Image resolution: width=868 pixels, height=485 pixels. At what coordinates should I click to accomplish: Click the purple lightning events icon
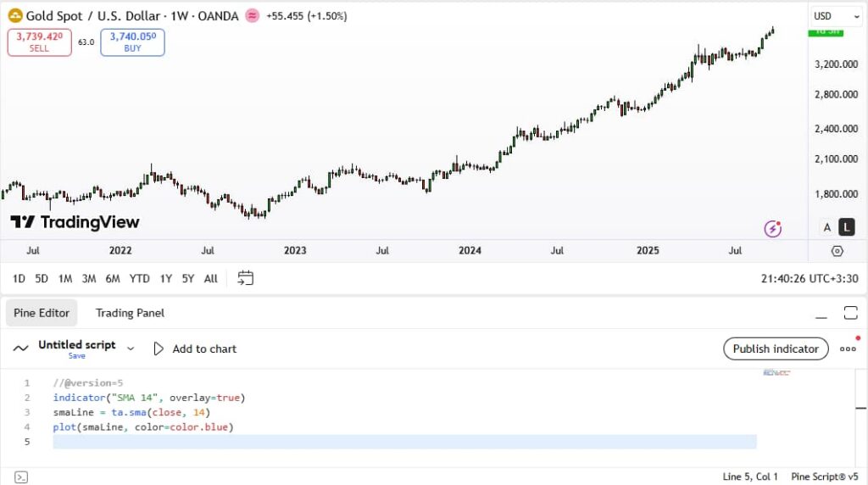[772, 227]
